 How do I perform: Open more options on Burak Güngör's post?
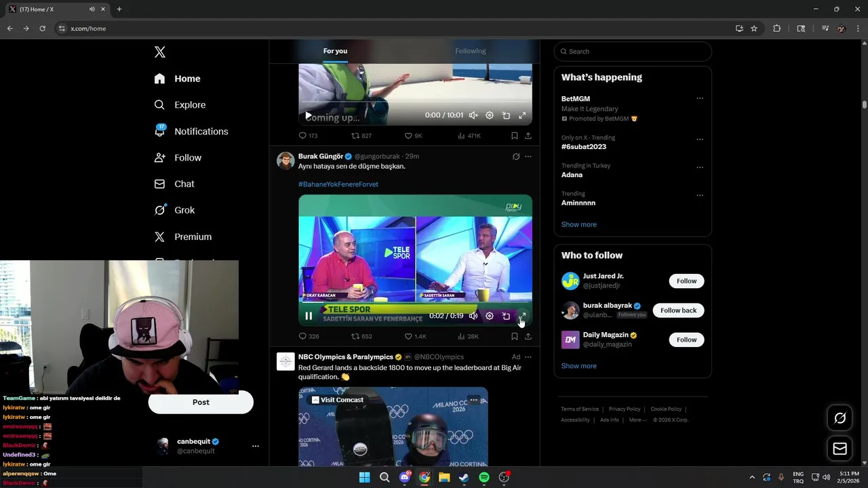point(528,157)
